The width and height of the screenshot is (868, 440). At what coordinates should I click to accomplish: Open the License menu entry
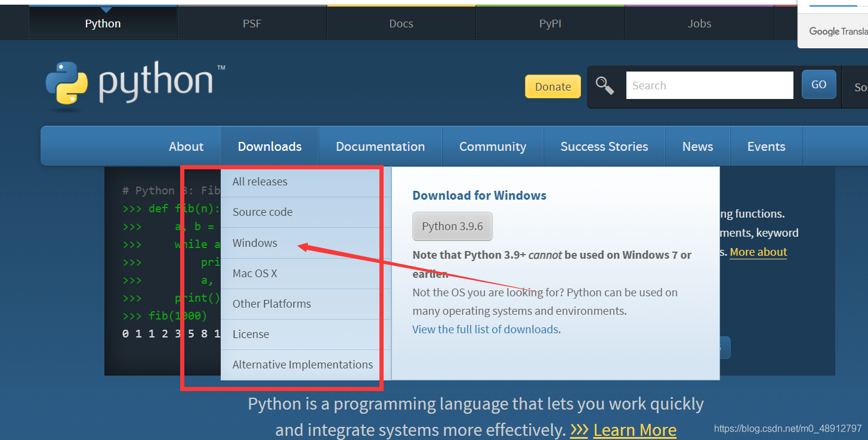[306, 334]
